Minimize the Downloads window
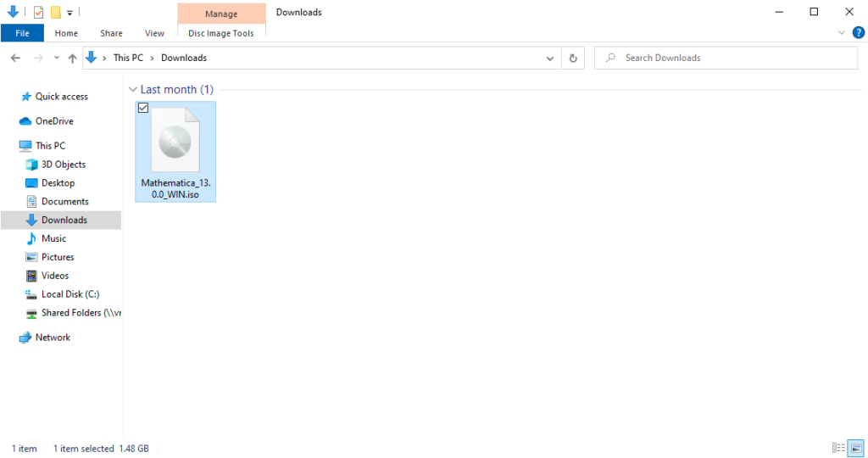Screen dimensions: 868x458 click(x=779, y=12)
